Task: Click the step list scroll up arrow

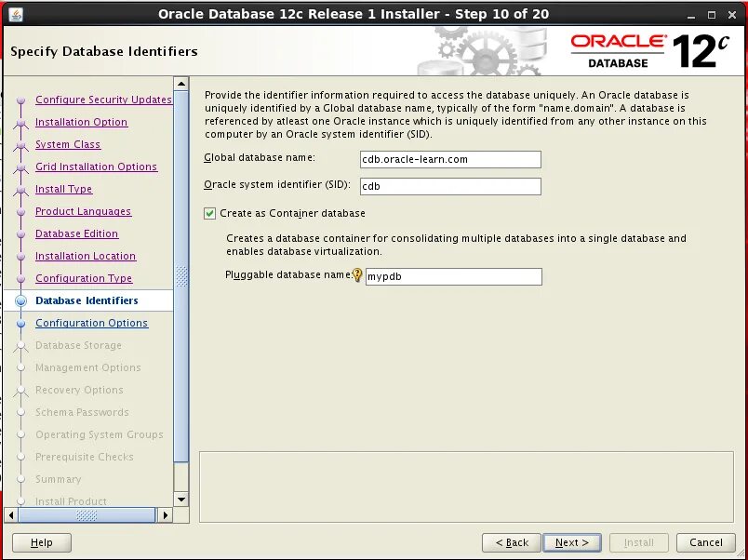Action: click(x=181, y=84)
